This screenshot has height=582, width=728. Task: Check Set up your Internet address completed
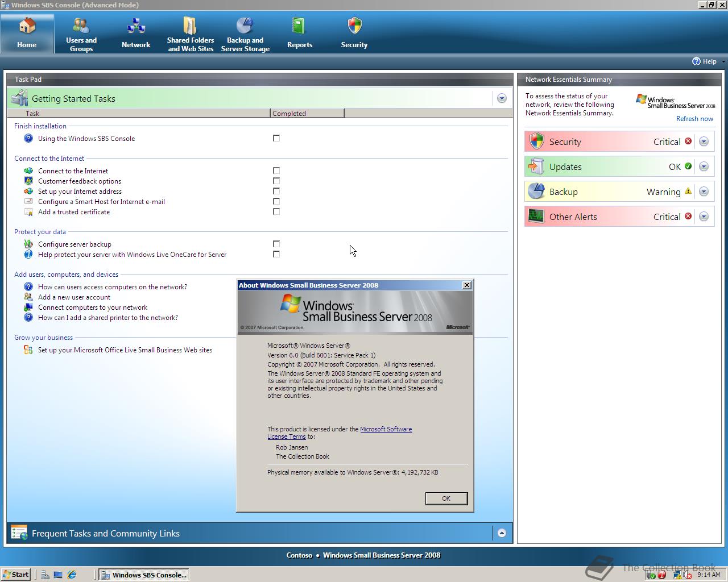(276, 191)
